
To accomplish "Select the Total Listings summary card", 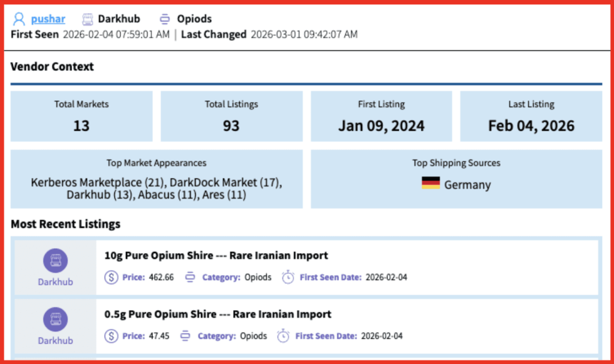I will (x=231, y=116).
